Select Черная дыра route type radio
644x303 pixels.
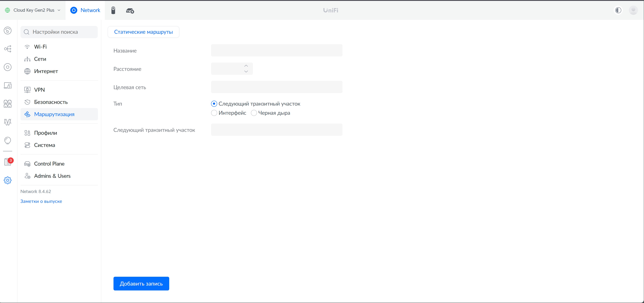(254, 113)
